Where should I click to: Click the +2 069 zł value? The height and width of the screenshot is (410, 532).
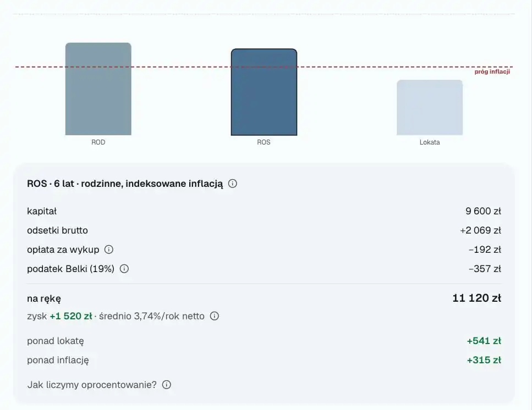(480, 230)
